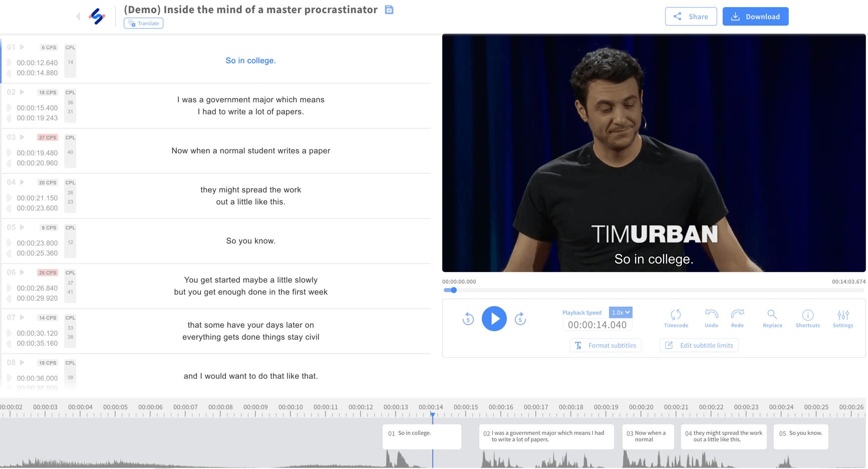Image resolution: width=868 pixels, height=469 pixels.
Task: Click the CPL badge on row 02
Action: click(x=70, y=92)
